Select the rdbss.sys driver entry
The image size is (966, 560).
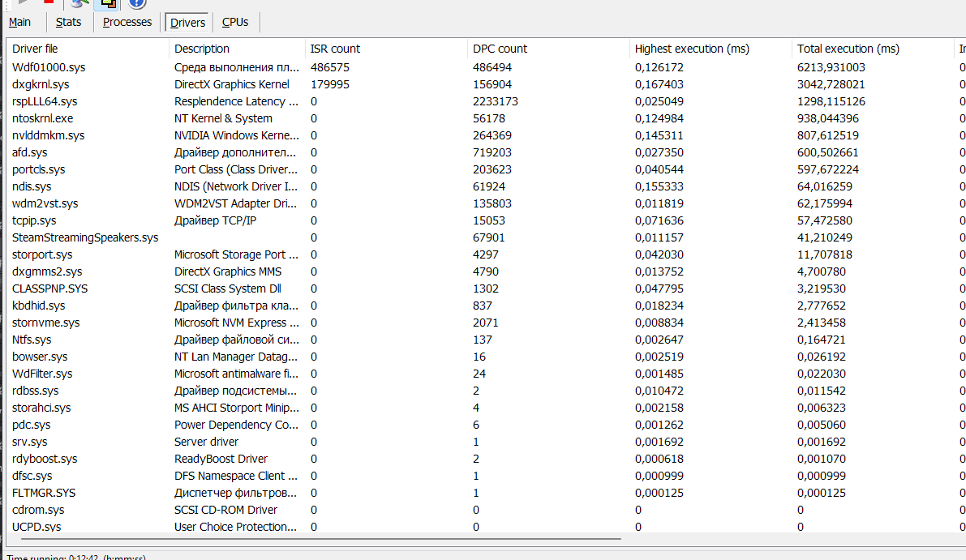pos(35,391)
